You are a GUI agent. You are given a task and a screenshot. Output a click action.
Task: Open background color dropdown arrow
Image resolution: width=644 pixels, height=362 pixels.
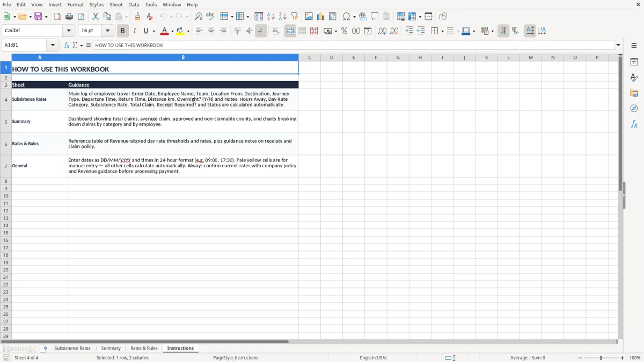188,31
